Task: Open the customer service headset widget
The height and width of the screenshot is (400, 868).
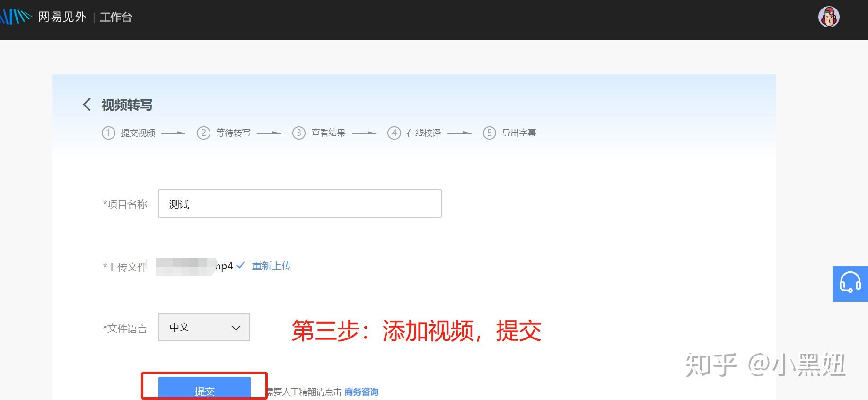Action: tap(850, 284)
